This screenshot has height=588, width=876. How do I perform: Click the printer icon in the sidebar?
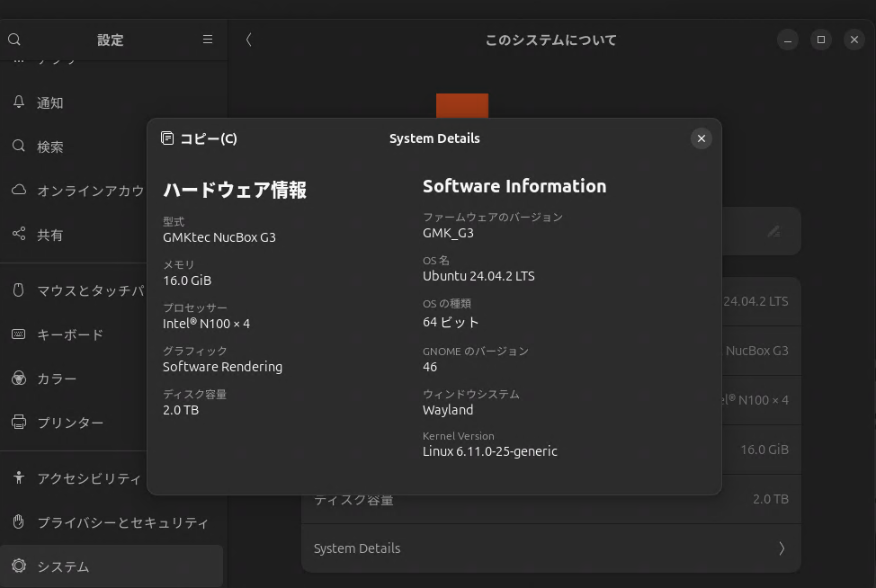coord(18,422)
